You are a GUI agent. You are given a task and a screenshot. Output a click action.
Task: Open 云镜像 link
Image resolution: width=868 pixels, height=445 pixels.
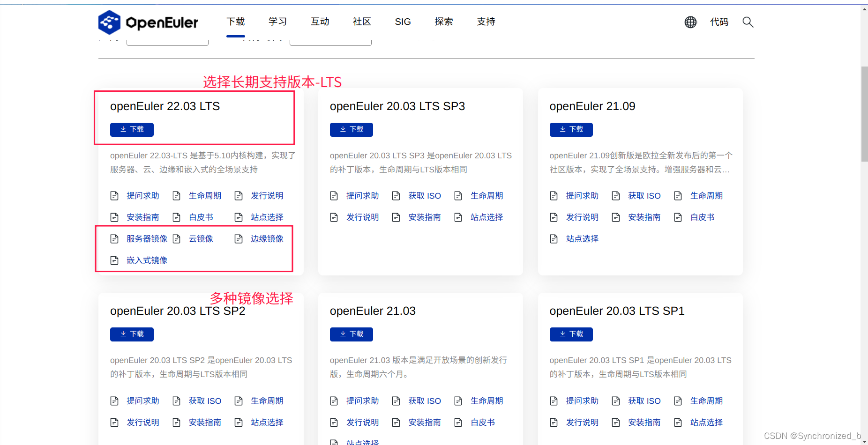click(201, 239)
